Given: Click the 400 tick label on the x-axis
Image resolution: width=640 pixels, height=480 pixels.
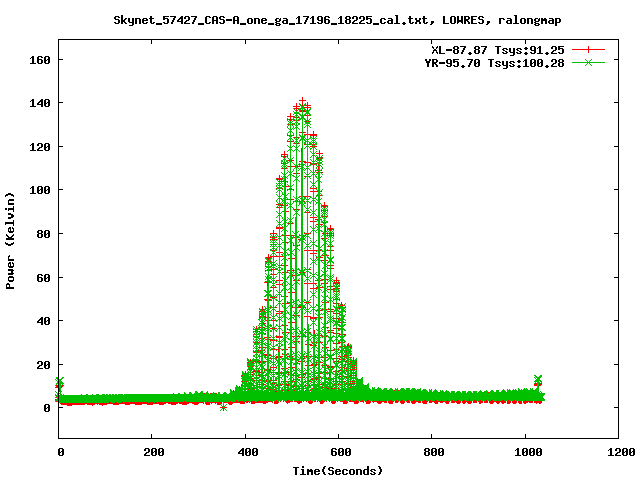Looking at the screenshot, I should pos(246,452).
